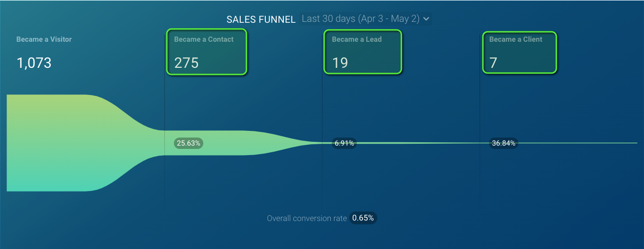Click the SALES FUNNEL title
The image size is (644, 249).
pyautogui.click(x=261, y=19)
